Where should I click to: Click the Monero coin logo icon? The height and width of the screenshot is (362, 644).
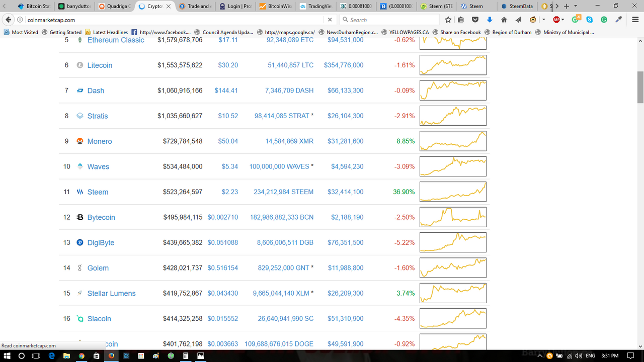(79, 141)
